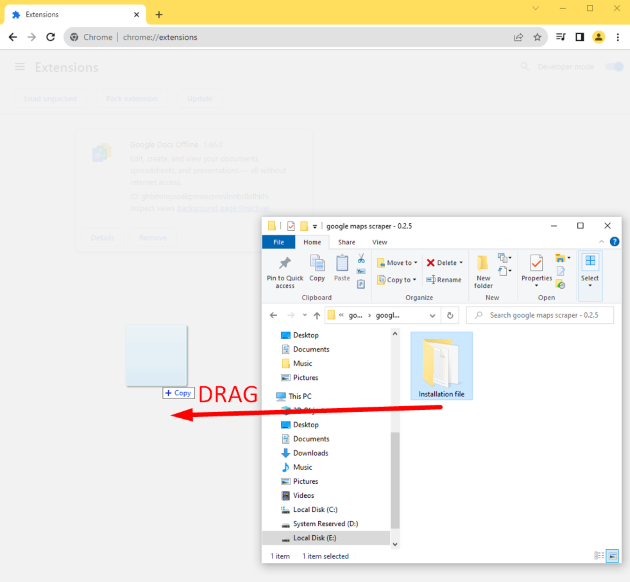The width and height of the screenshot is (630, 582).
Task: Click the Copy path icon
Action: (x=361, y=272)
